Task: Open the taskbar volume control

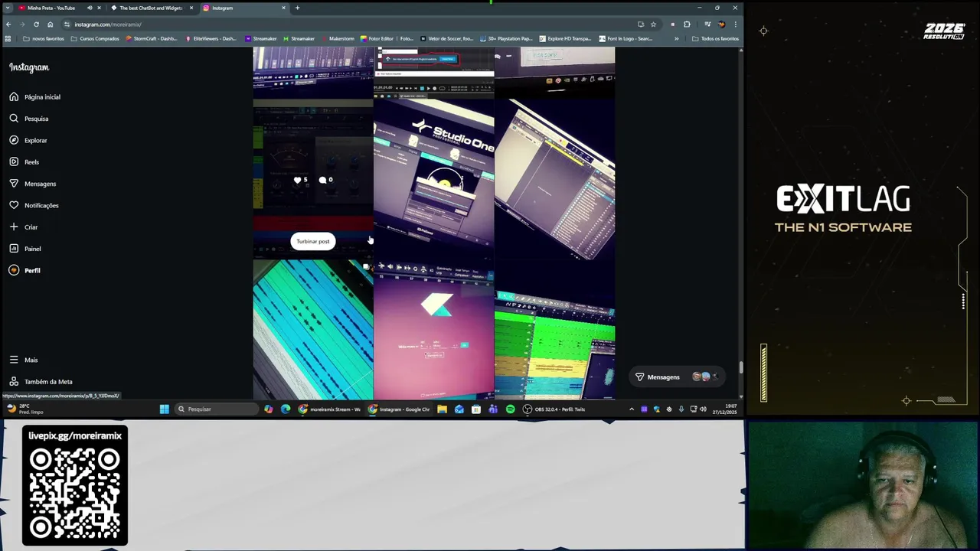Action: (x=703, y=409)
